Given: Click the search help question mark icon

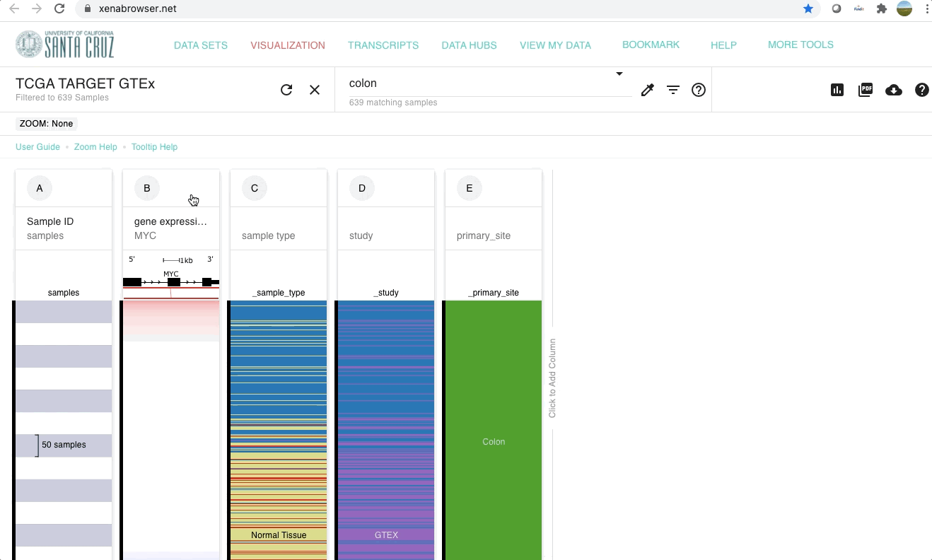Looking at the screenshot, I should click(699, 90).
